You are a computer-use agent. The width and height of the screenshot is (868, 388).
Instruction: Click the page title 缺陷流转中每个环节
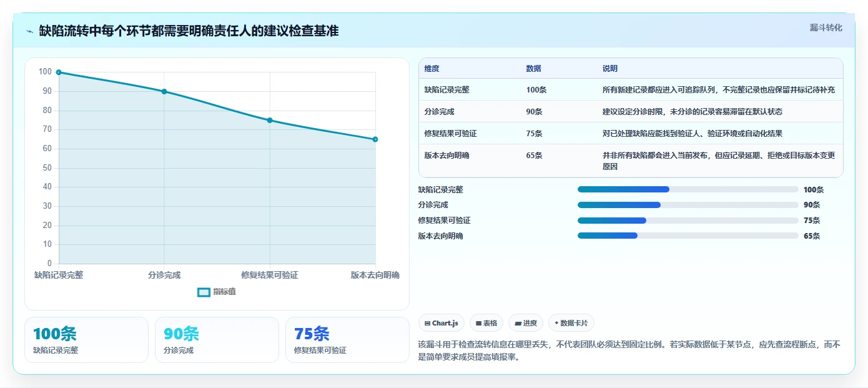[189, 31]
